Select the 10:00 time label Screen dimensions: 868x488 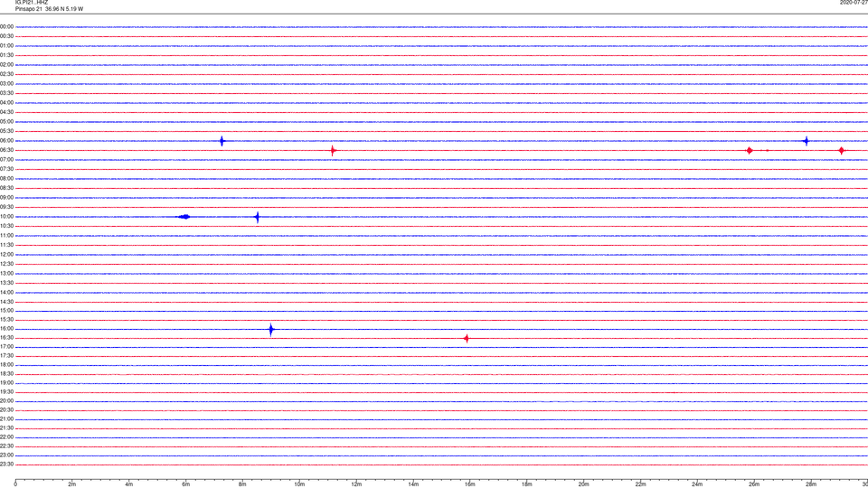tap(6, 217)
